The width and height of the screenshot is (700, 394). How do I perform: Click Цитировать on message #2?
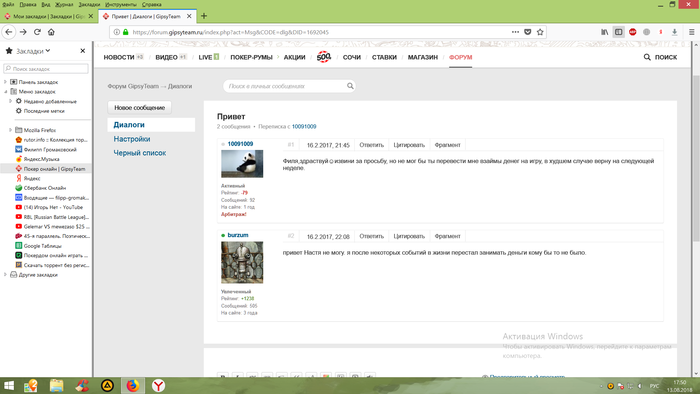pos(409,236)
